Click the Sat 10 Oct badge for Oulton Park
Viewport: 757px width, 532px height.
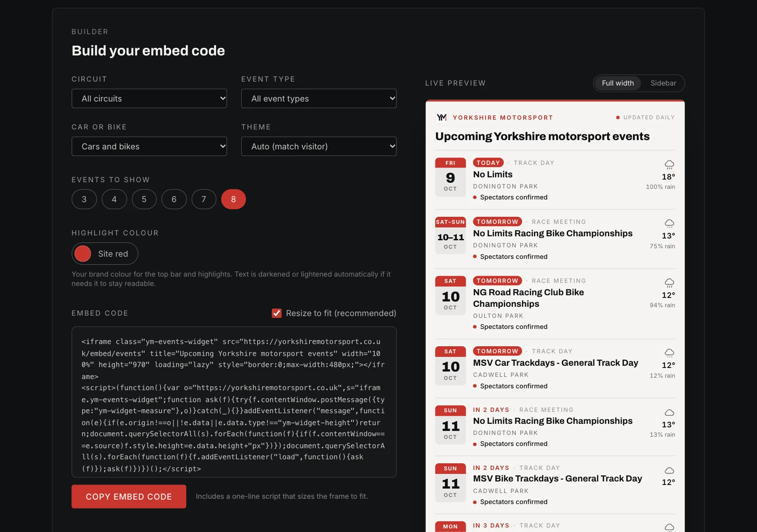pyautogui.click(x=451, y=296)
